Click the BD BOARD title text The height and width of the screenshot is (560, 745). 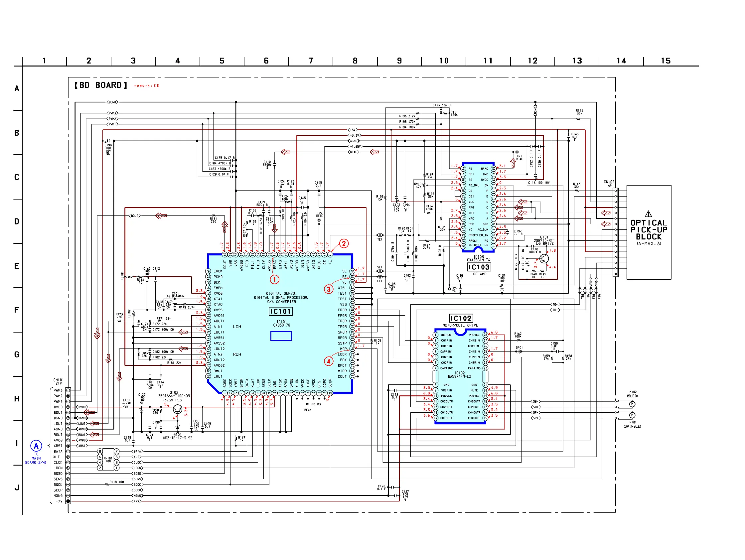coord(101,85)
